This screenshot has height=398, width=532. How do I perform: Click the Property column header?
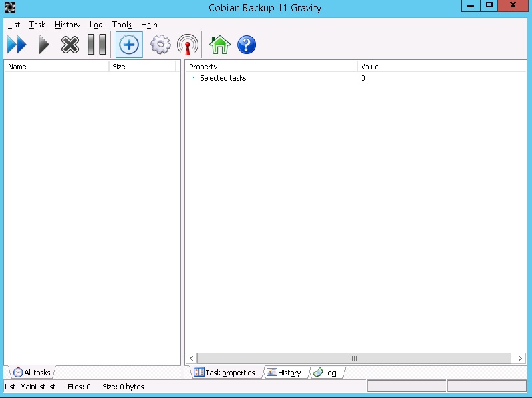click(271, 67)
